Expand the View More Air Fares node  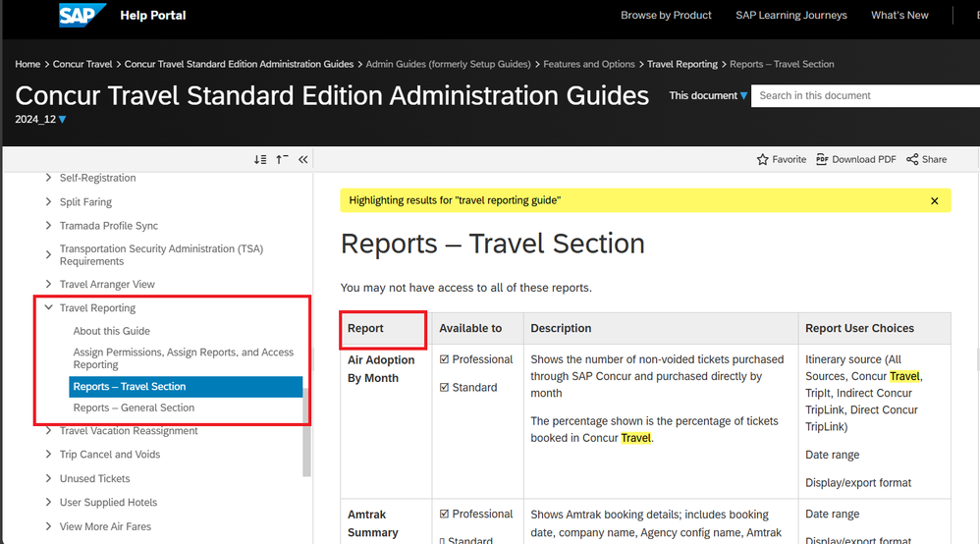[x=48, y=526]
